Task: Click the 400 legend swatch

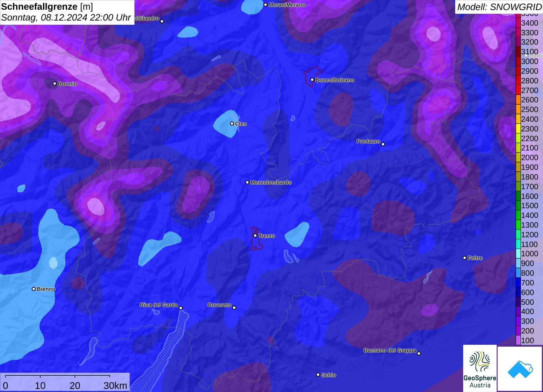Action: point(518,311)
